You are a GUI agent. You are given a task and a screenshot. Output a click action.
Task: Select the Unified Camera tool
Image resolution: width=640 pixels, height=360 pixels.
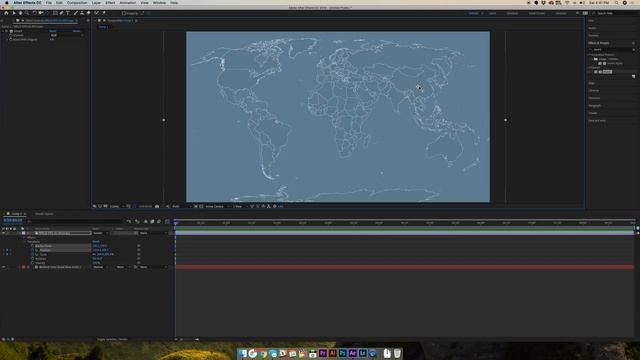41,13
